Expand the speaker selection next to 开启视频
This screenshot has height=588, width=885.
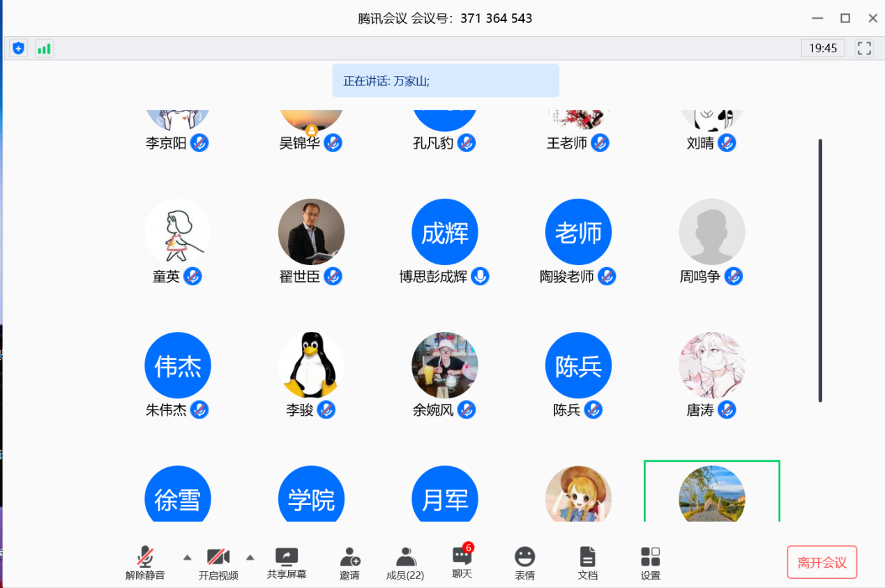(x=250, y=558)
